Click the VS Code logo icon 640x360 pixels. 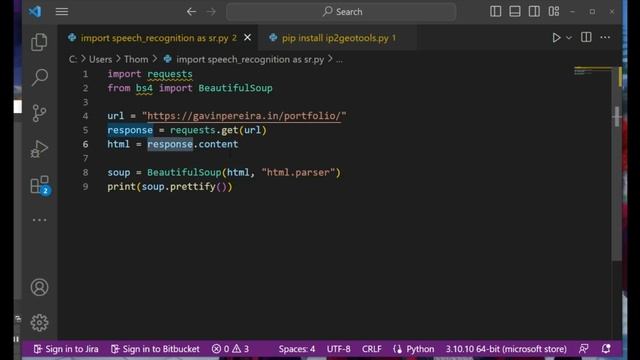(x=35, y=11)
